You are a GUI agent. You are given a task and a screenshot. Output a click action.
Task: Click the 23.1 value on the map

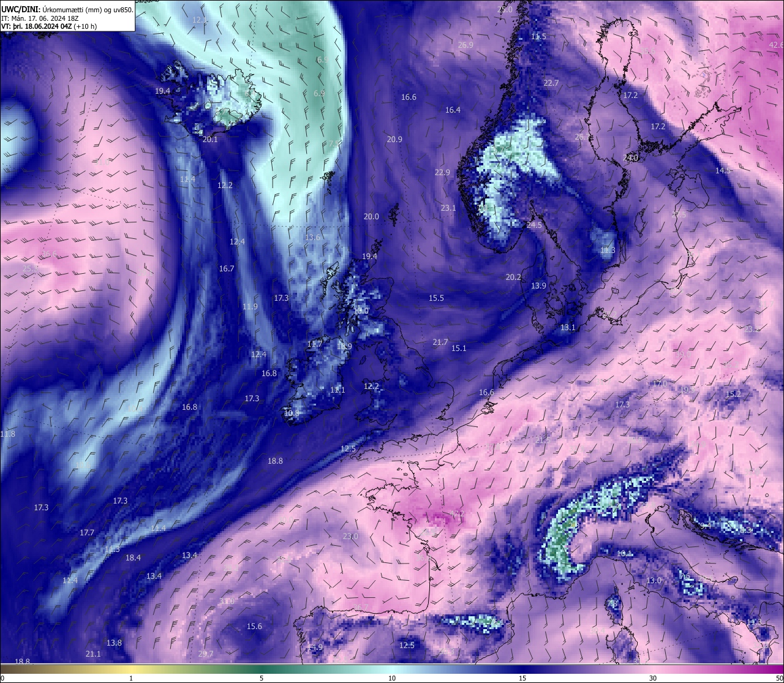[x=448, y=208]
